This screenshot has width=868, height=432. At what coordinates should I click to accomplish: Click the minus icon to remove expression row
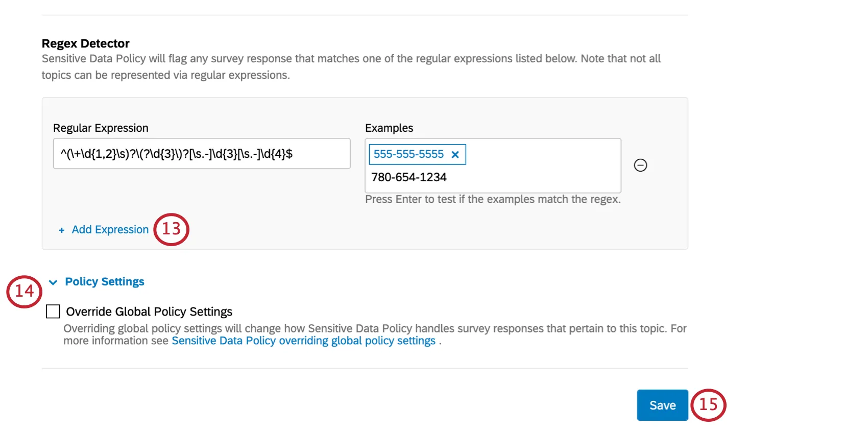[641, 165]
